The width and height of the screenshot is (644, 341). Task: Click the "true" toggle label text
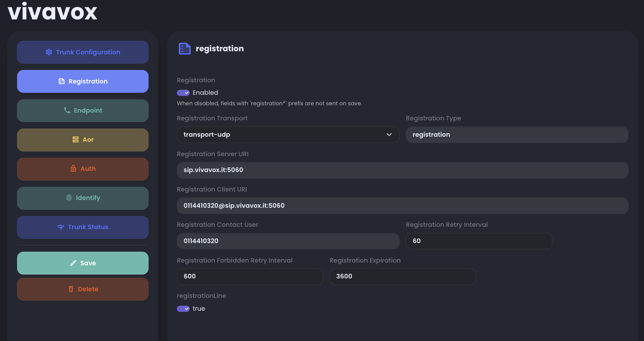(x=199, y=309)
